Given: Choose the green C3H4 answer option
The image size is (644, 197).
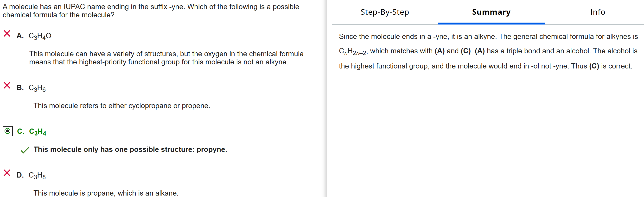Looking at the screenshot, I should [38, 132].
